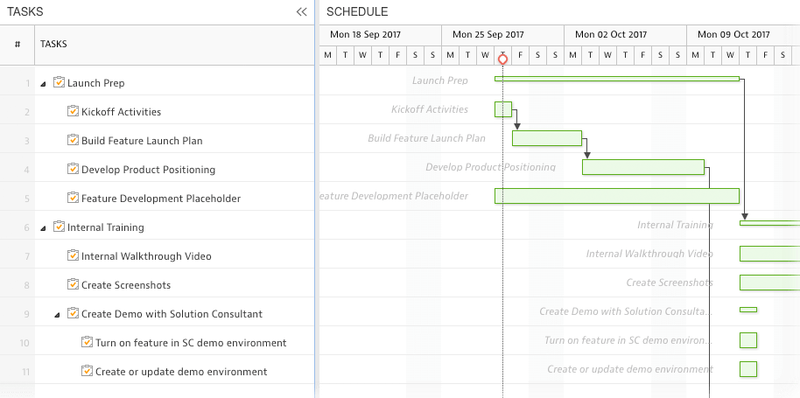Click icon beside Create or update demo environment
Screen dimensions: 800x398
pyautogui.click(x=87, y=370)
